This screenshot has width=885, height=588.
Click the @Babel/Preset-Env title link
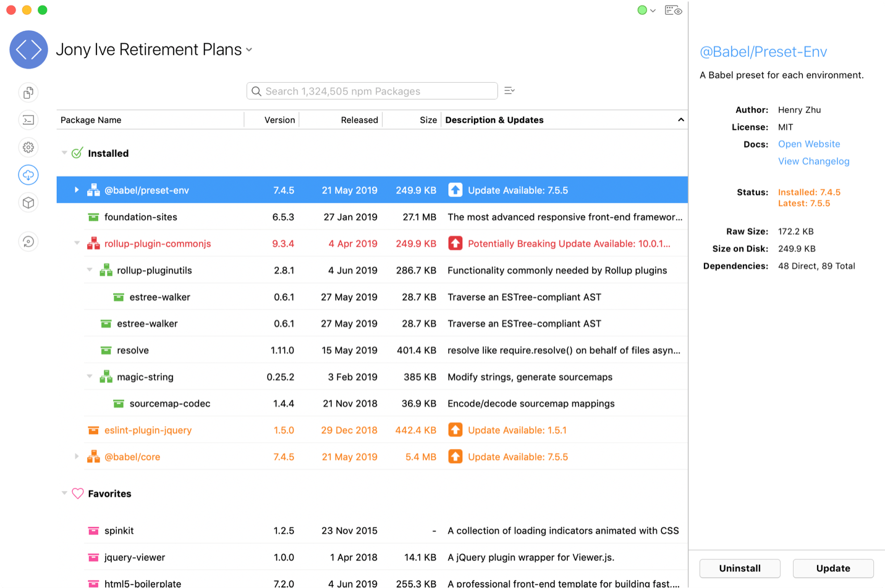pyautogui.click(x=763, y=52)
